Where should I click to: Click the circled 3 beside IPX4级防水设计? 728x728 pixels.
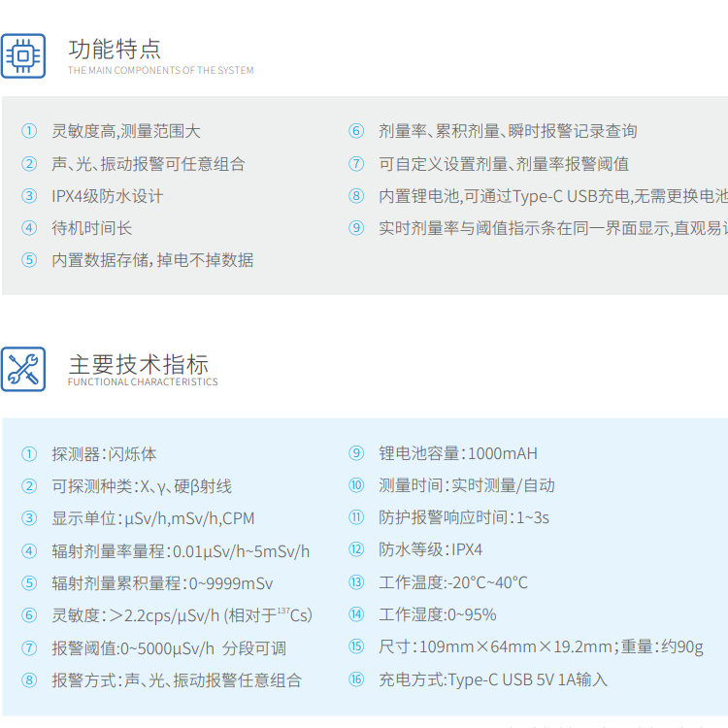pyautogui.click(x=30, y=196)
